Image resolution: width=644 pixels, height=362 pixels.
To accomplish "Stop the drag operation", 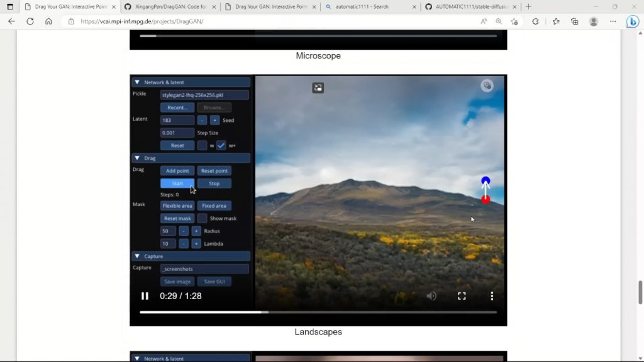I will click(214, 184).
